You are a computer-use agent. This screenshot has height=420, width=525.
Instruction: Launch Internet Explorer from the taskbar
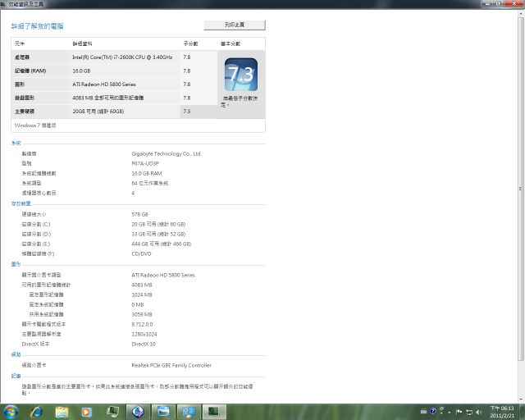click(x=36, y=412)
